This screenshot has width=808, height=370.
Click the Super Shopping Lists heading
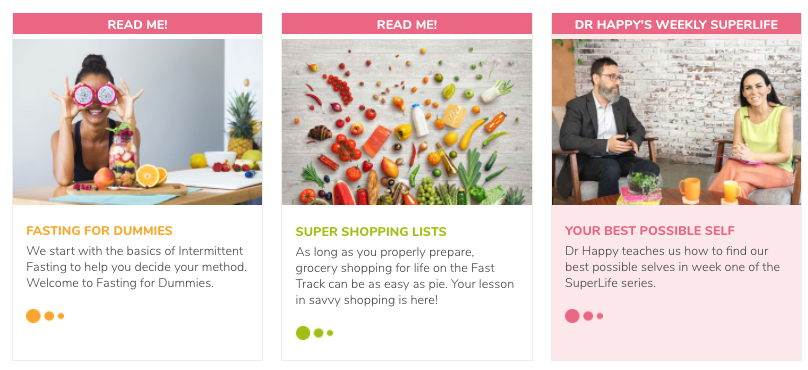coord(371,231)
